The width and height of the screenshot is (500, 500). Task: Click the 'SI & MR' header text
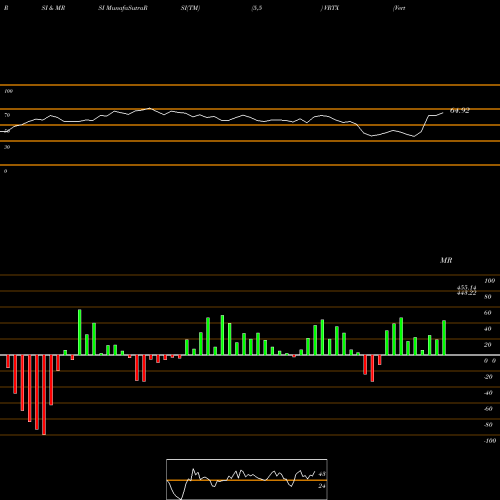point(53,8)
